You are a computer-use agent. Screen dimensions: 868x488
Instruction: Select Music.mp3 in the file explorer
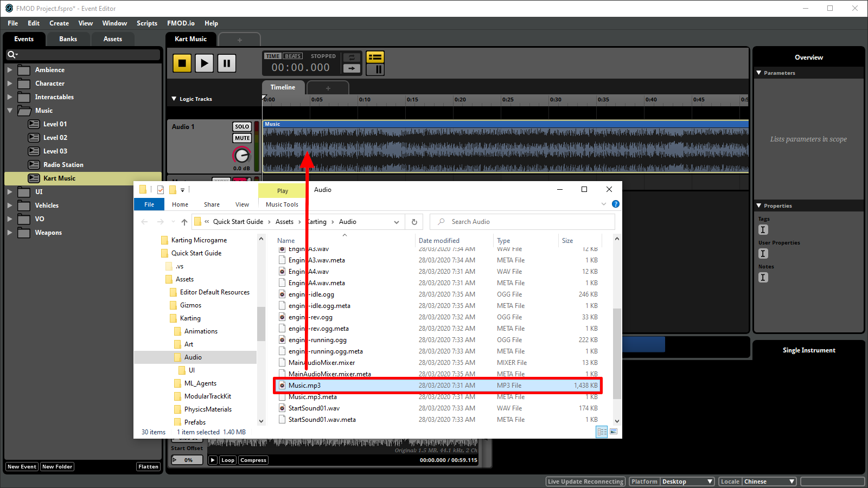click(x=305, y=385)
